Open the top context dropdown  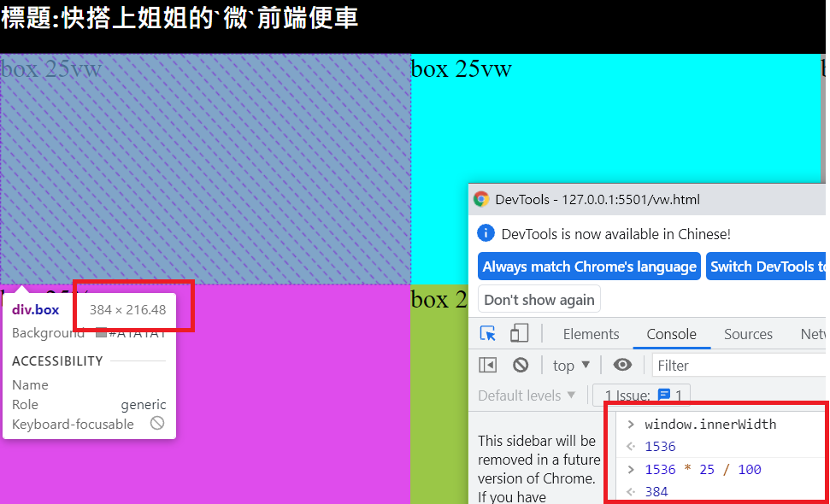571,366
